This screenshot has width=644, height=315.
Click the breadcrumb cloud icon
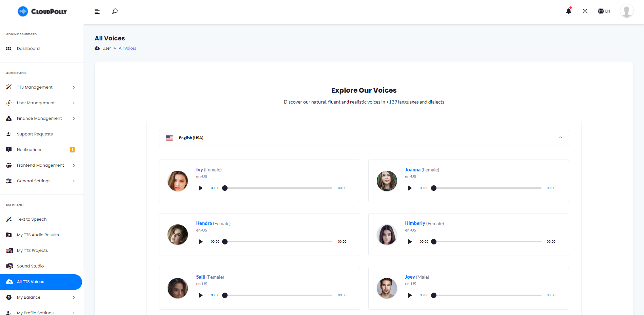pyautogui.click(x=97, y=48)
